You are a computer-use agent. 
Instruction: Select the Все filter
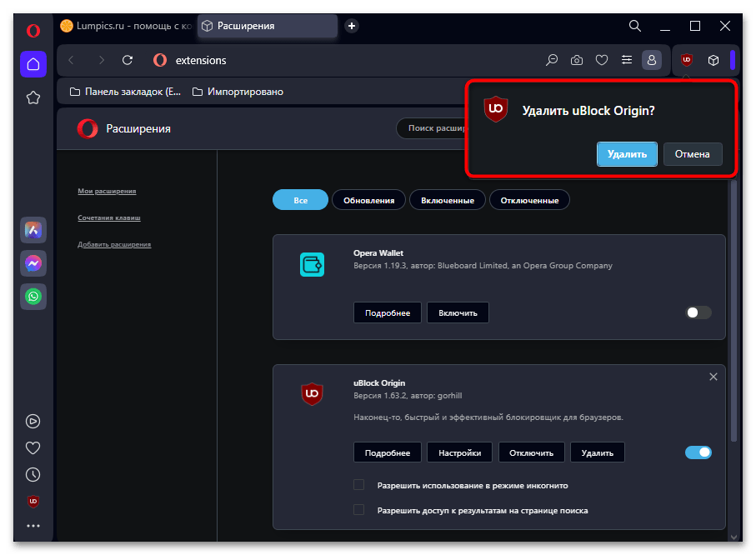coord(300,200)
